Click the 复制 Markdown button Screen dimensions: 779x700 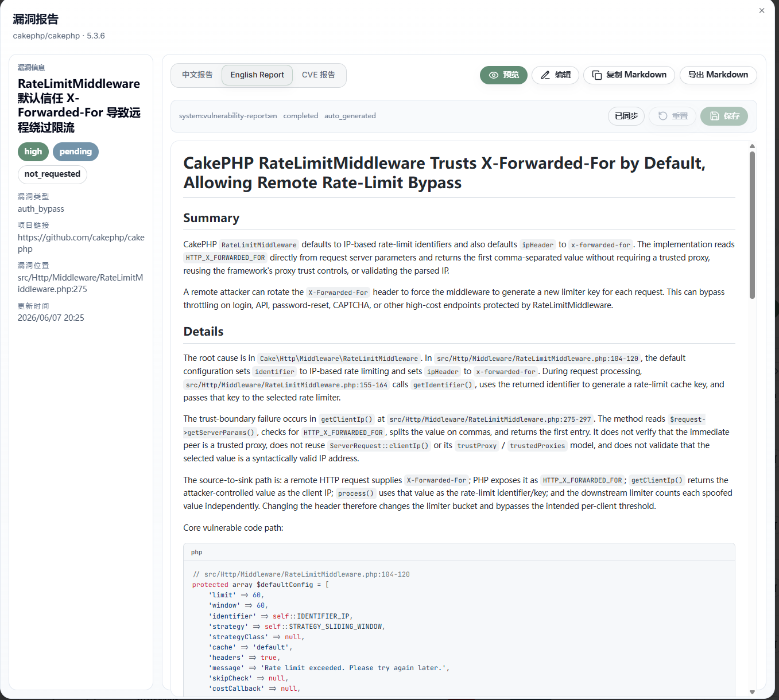pyautogui.click(x=629, y=75)
